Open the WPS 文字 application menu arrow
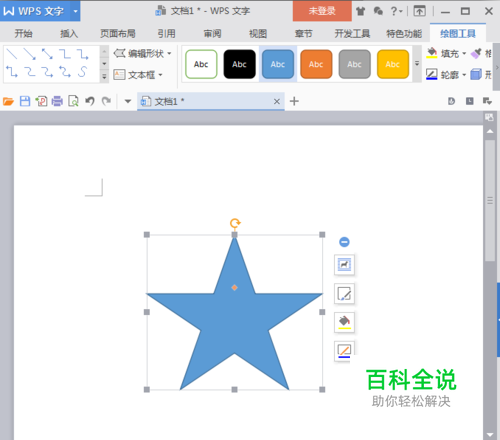 [x=75, y=11]
